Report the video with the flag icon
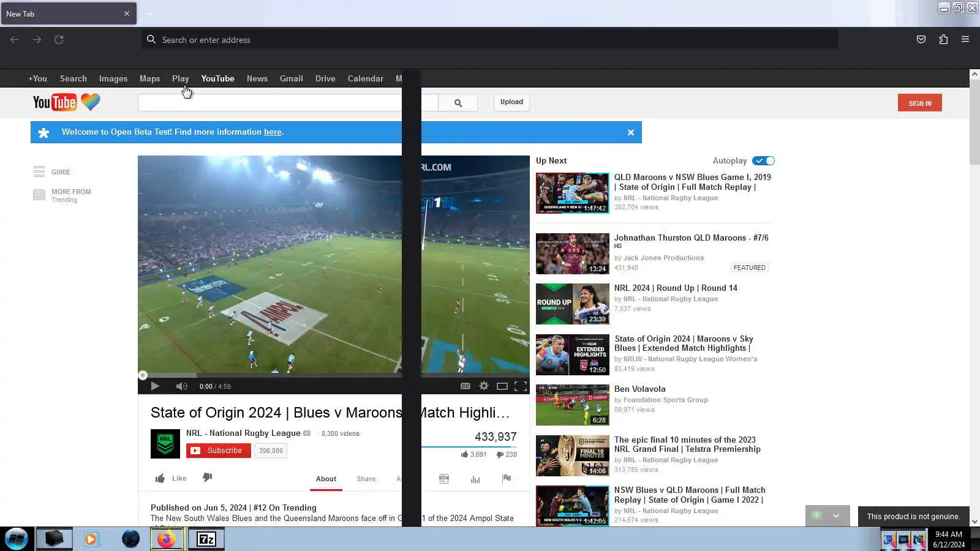This screenshot has height=551, width=980. [x=507, y=479]
